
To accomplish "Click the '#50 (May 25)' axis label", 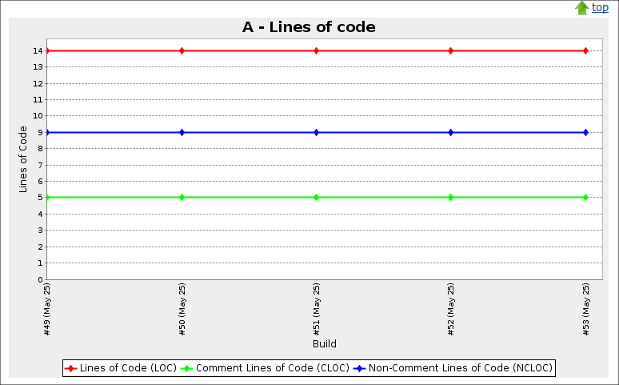I will click(x=182, y=309).
